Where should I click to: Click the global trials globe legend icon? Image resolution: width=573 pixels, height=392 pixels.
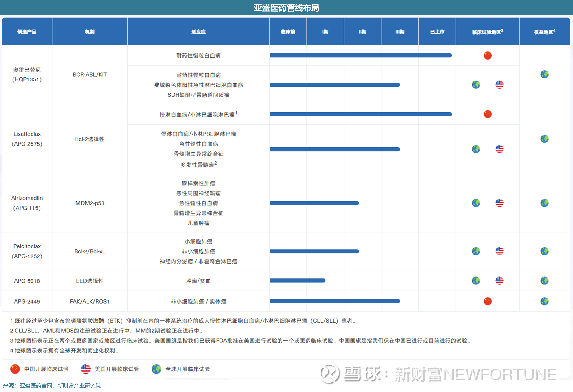click(x=156, y=369)
